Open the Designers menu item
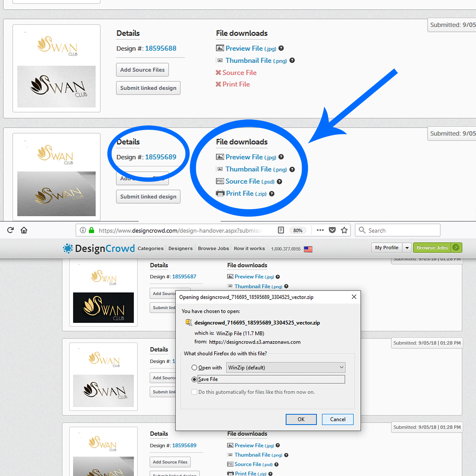 click(180, 248)
